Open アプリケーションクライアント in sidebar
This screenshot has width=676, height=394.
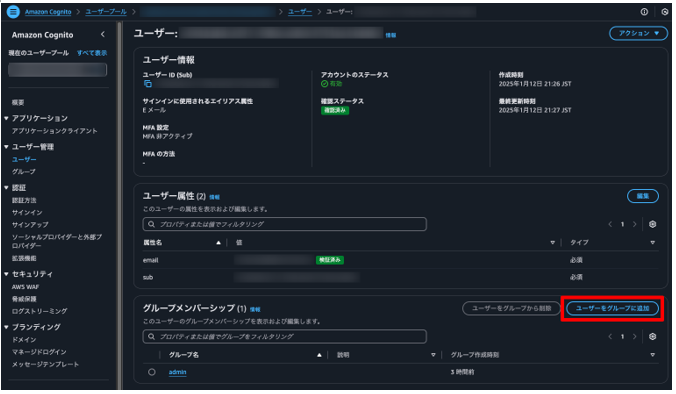(x=54, y=131)
